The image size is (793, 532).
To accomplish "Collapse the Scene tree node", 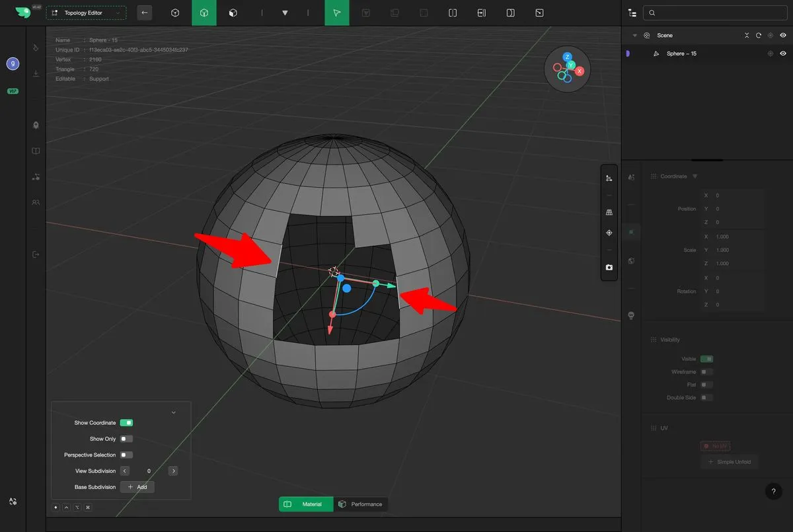I will click(x=635, y=36).
